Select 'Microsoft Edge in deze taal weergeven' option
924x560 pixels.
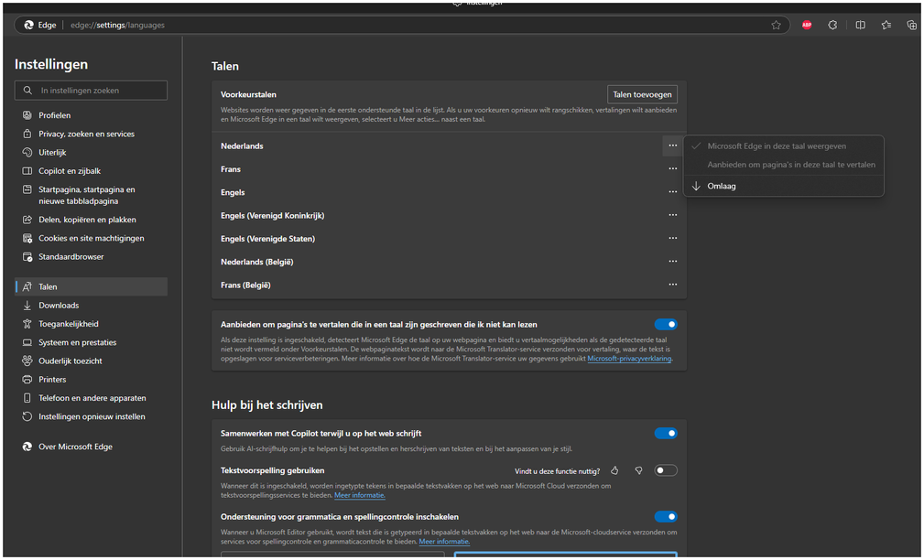(783, 146)
